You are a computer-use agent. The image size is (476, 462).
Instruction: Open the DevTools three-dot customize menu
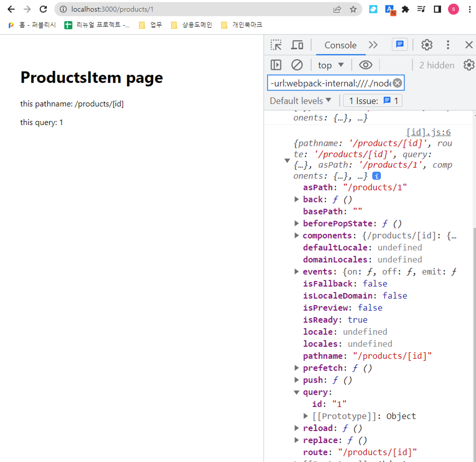[x=448, y=45]
